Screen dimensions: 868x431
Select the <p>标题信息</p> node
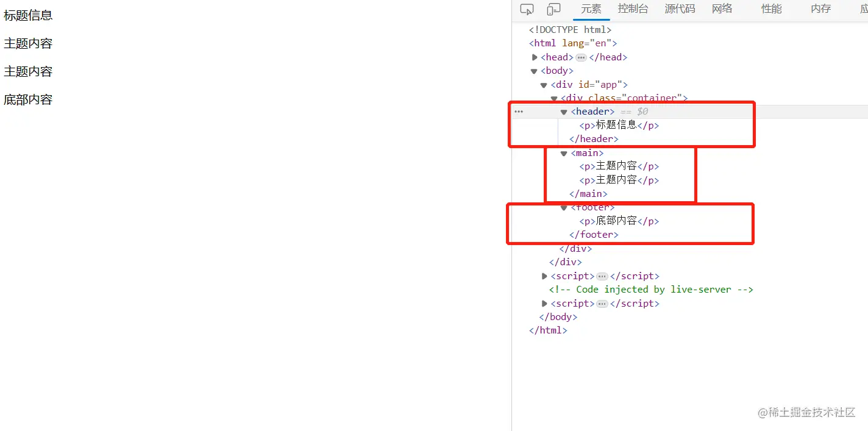[619, 125]
